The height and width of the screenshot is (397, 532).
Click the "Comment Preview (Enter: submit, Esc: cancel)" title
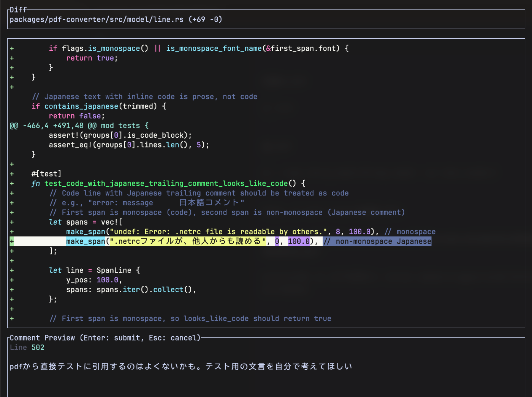tap(105, 338)
